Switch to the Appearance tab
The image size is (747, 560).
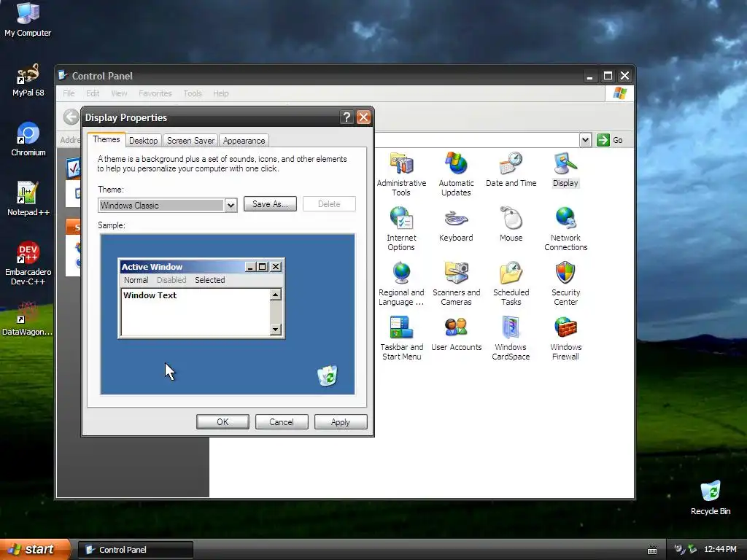(x=244, y=141)
